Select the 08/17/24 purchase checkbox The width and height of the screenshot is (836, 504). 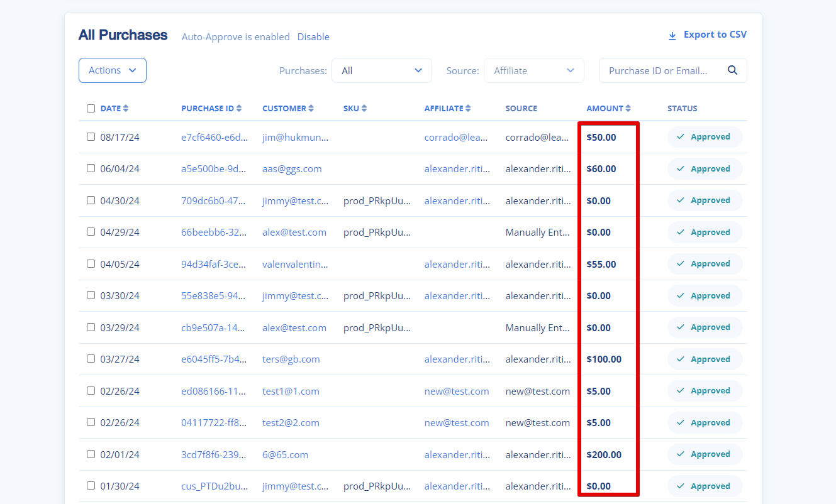[x=91, y=136]
